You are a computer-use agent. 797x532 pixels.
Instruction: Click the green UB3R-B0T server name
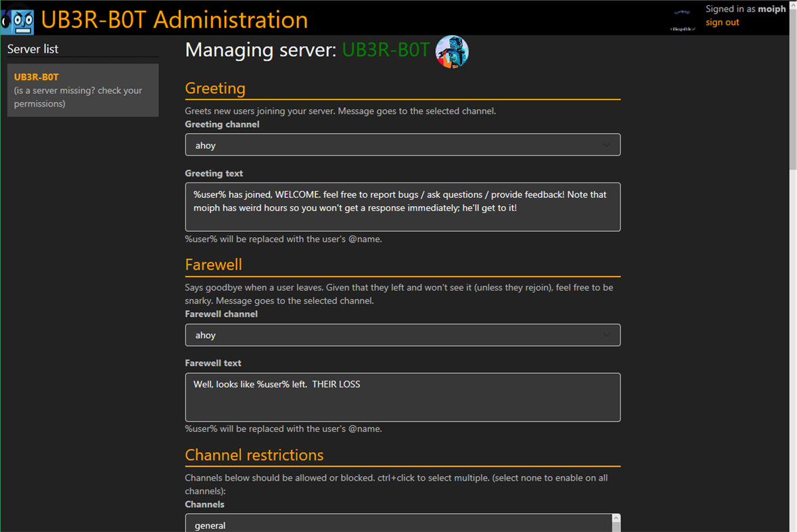(386, 50)
